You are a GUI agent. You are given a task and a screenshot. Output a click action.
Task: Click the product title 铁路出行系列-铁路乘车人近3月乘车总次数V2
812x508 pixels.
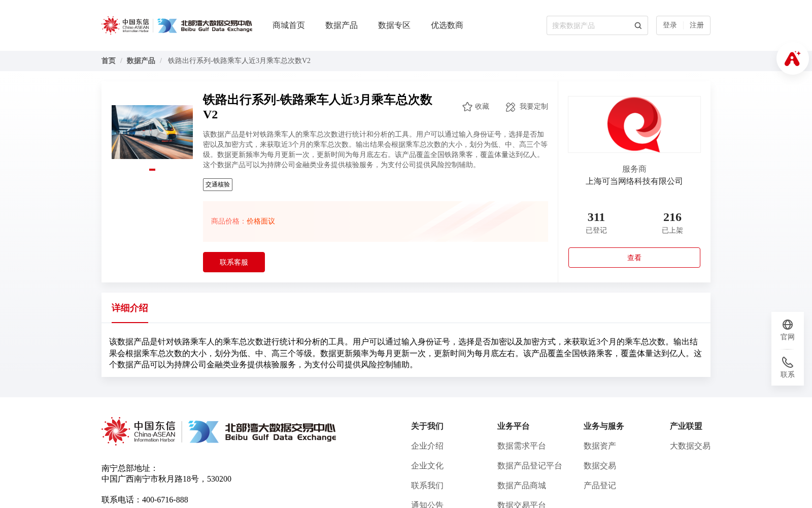point(318,107)
